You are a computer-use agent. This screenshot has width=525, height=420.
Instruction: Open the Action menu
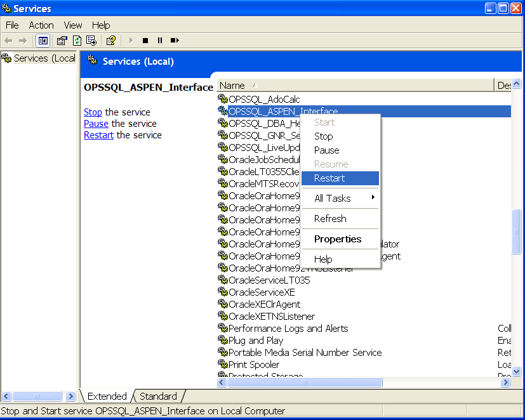pyautogui.click(x=41, y=25)
